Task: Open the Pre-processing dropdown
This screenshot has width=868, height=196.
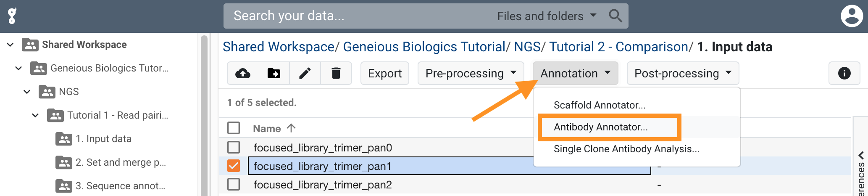Action: tap(471, 73)
